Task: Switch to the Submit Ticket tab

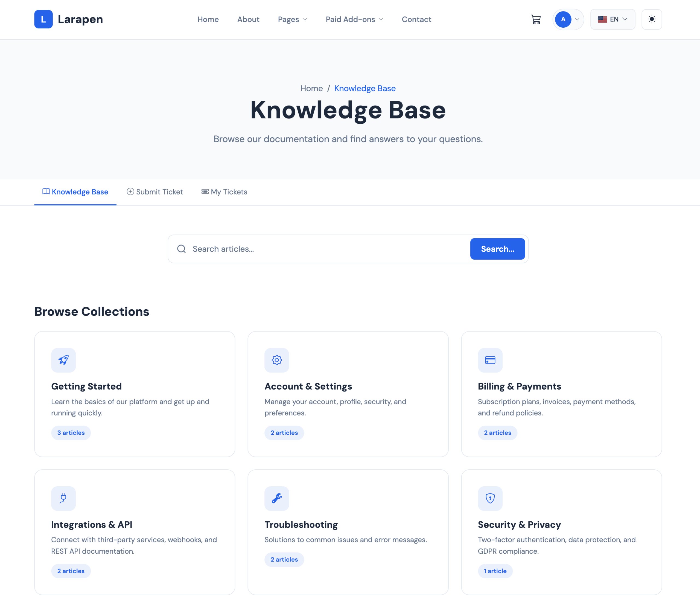Action: tap(155, 192)
